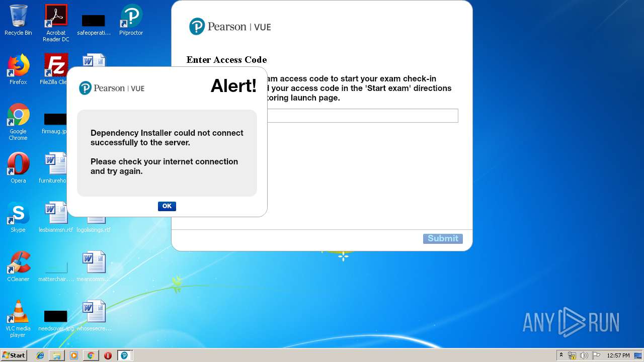Open the Windows Start menu

click(14, 355)
